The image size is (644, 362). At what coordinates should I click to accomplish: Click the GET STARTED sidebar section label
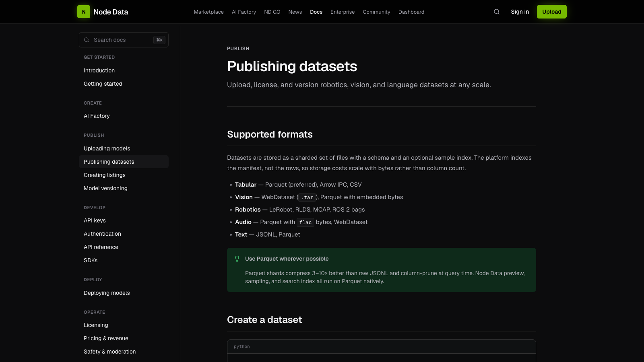coord(99,57)
